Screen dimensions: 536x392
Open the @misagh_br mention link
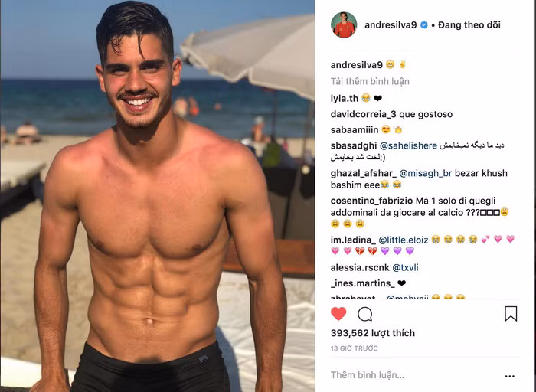425,173
